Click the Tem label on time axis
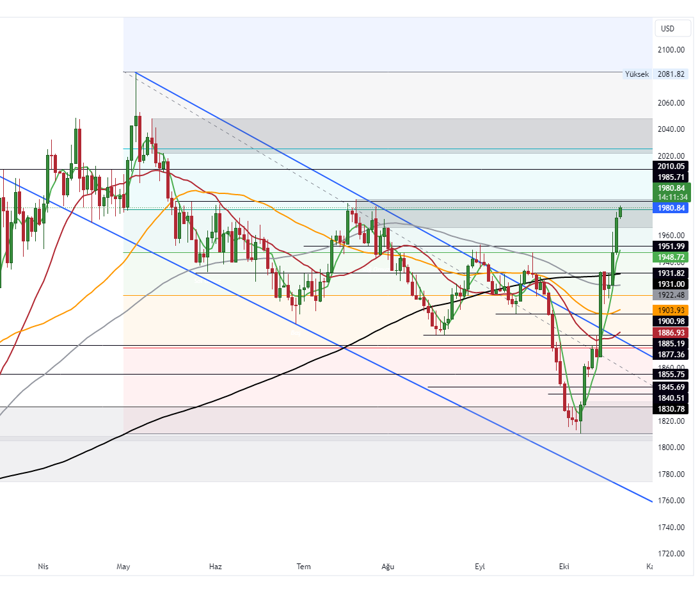The height and width of the screenshot is (598, 700). click(x=303, y=567)
